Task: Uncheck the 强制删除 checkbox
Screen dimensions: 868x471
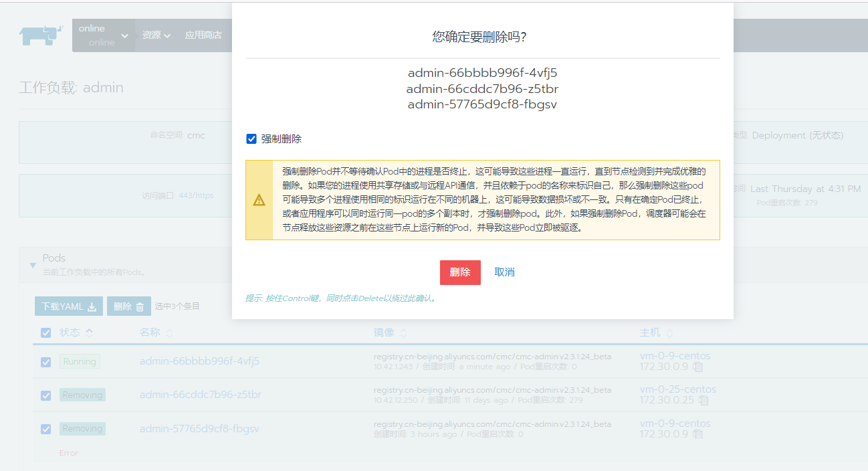Action: (251, 139)
